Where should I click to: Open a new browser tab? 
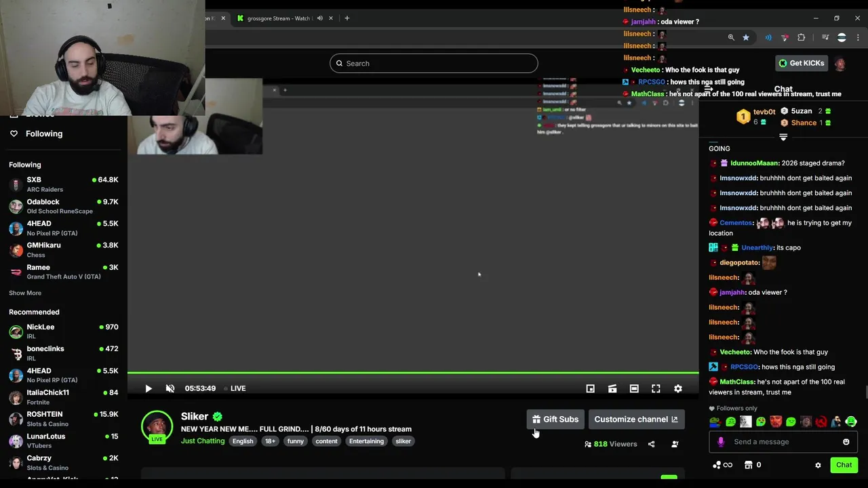click(347, 18)
